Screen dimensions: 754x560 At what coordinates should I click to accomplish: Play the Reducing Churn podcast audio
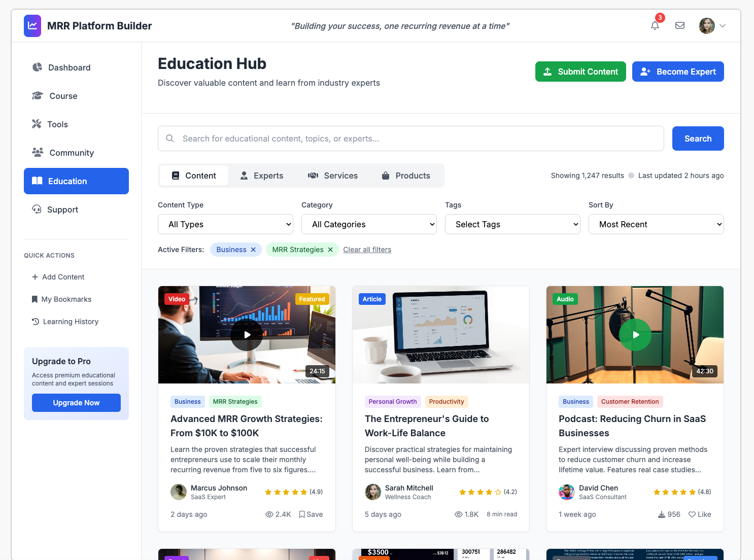click(x=635, y=334)
